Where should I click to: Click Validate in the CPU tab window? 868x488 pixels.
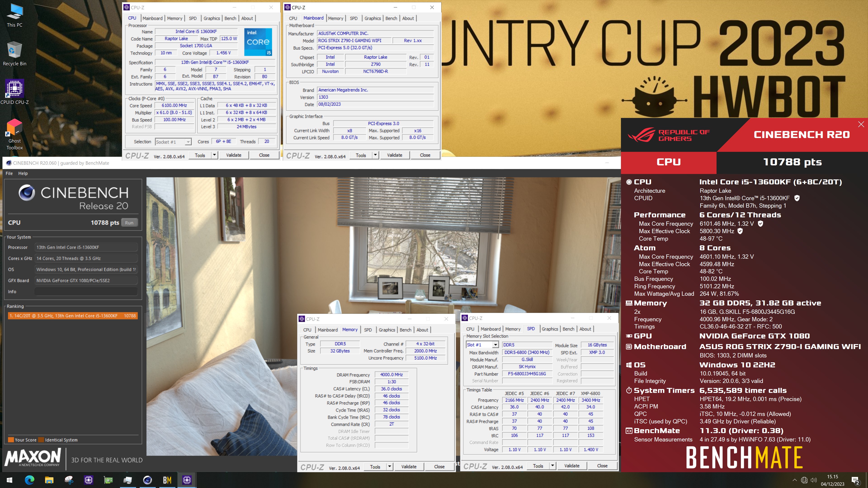click(234, 155)
